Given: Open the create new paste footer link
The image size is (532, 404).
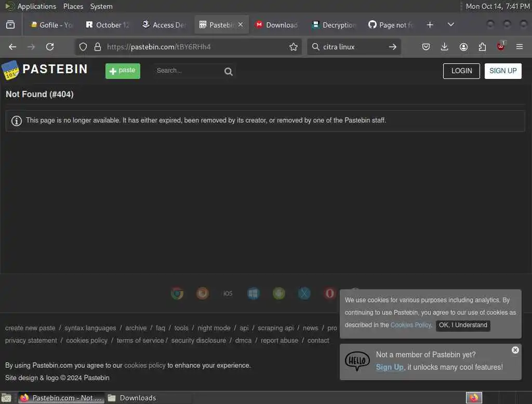Looking at the screenshot, I should coord(30,328).
